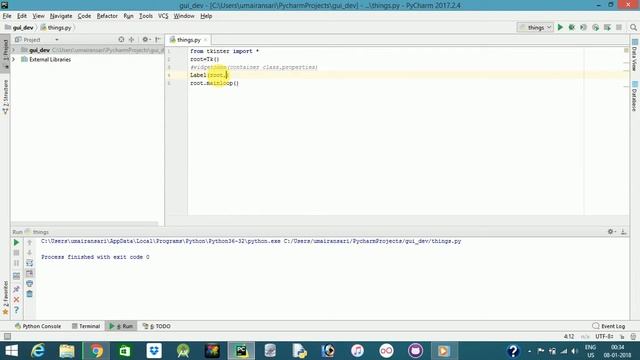Toggle soft-wrap in Run console
640x360 pixels.
pyautogui.click(x=29, y=263)
